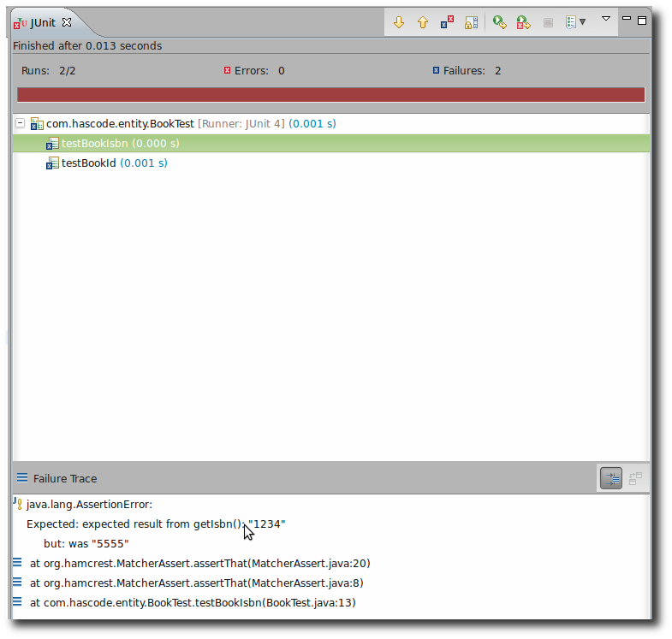Click the red test progress bar
The height and width of the screenshot is (639, 672).
(330, 95)
